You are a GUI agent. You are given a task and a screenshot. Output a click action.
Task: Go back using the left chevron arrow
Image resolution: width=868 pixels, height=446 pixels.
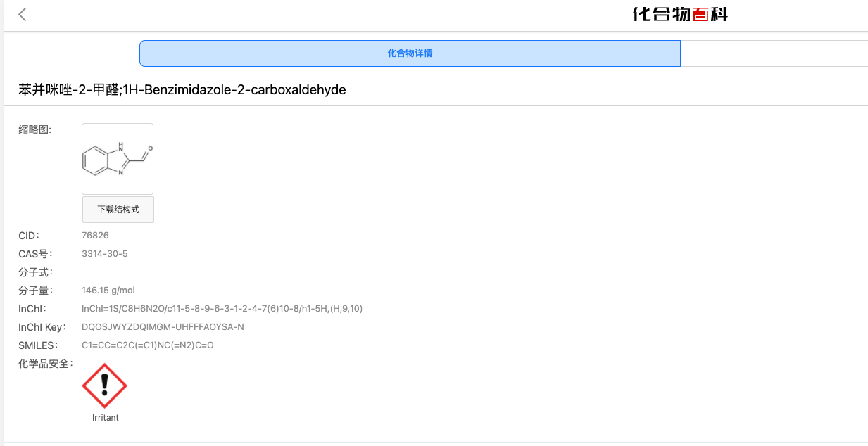click(x=23, y=15)
